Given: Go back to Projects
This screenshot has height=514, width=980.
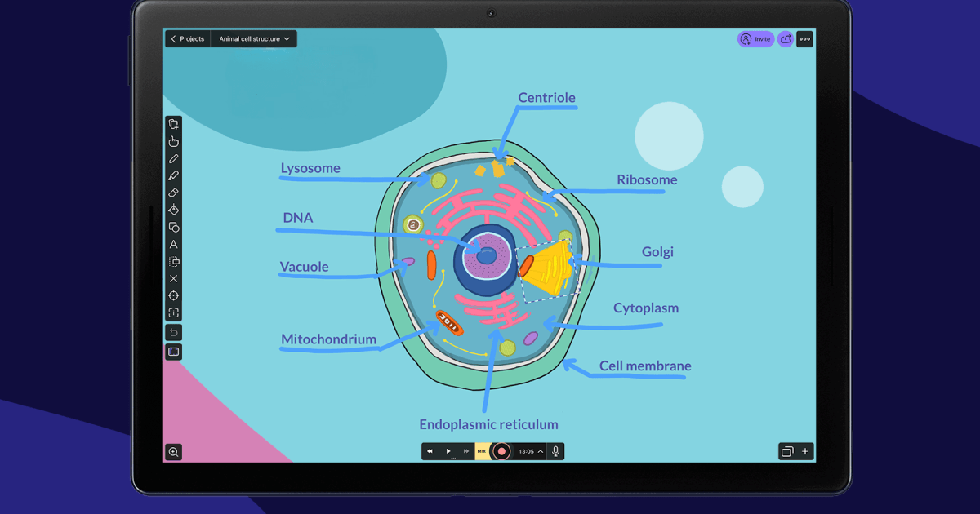Looking at the screenshot, I should click(x=188, y=39).
